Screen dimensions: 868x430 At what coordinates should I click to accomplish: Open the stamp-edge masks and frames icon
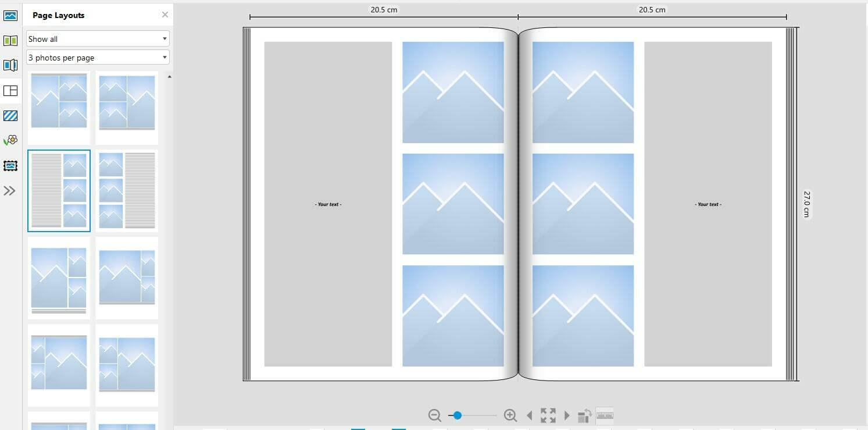(10, 166)
